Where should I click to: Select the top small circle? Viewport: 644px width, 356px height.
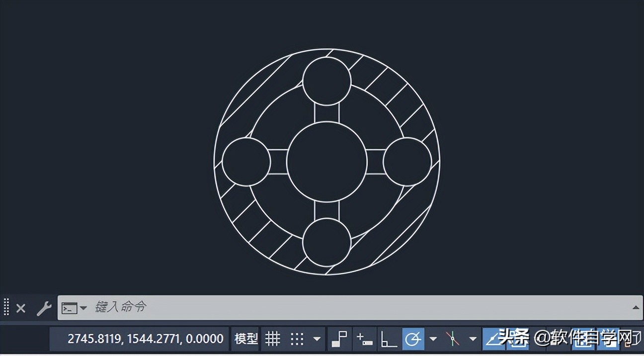point(327,81)
